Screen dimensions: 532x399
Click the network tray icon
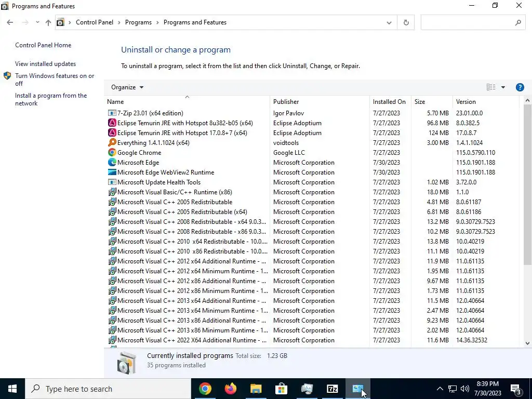coord(453,389)
